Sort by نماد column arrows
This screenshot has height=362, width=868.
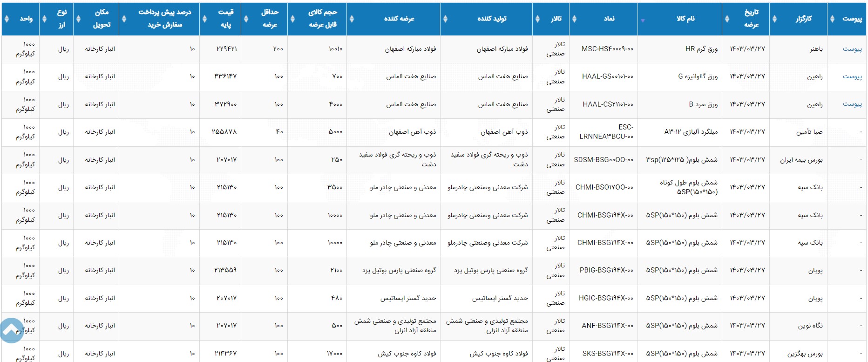click(x=574, y=19)
